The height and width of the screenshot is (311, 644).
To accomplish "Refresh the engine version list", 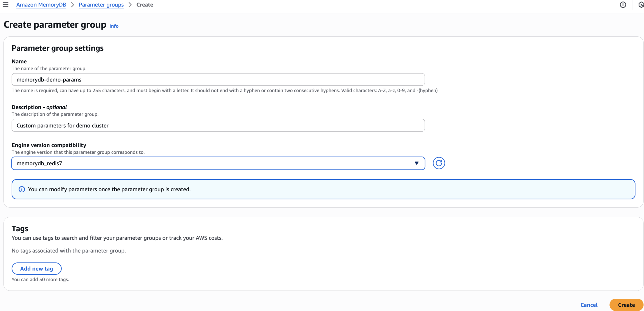I will (x=439, y=163).
